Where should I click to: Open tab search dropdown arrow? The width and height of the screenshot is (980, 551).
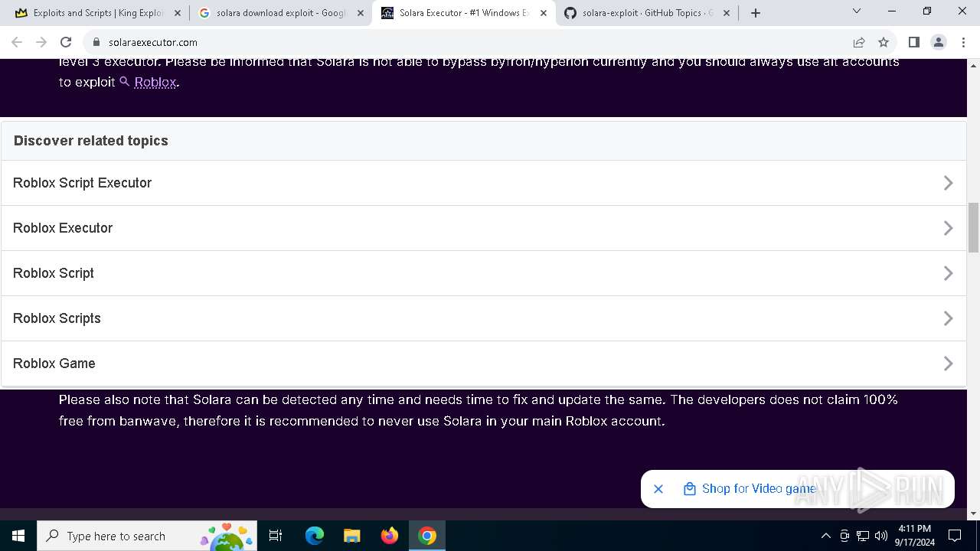pyautogui.click(x=857, y=11)
